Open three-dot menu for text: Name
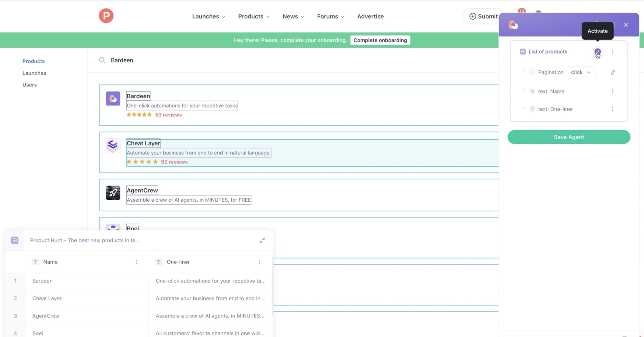The image size is (644, 337). tap(612, 91)
